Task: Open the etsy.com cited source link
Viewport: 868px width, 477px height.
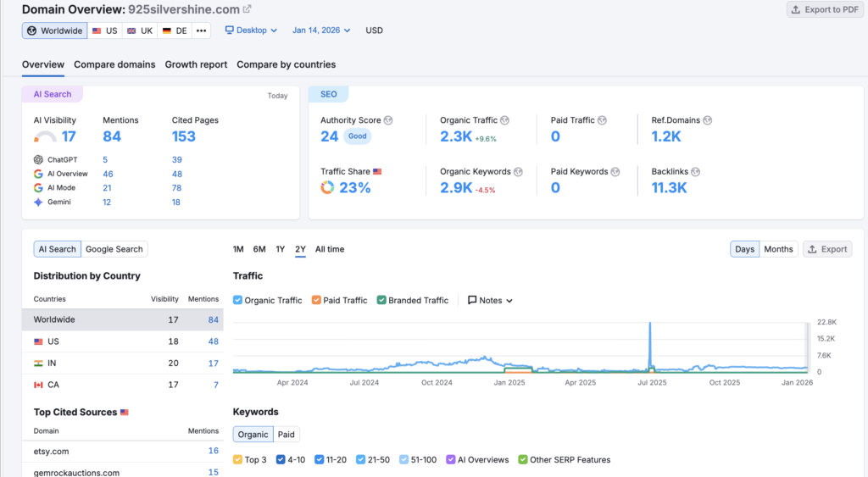Action: (x=51, y=452)
